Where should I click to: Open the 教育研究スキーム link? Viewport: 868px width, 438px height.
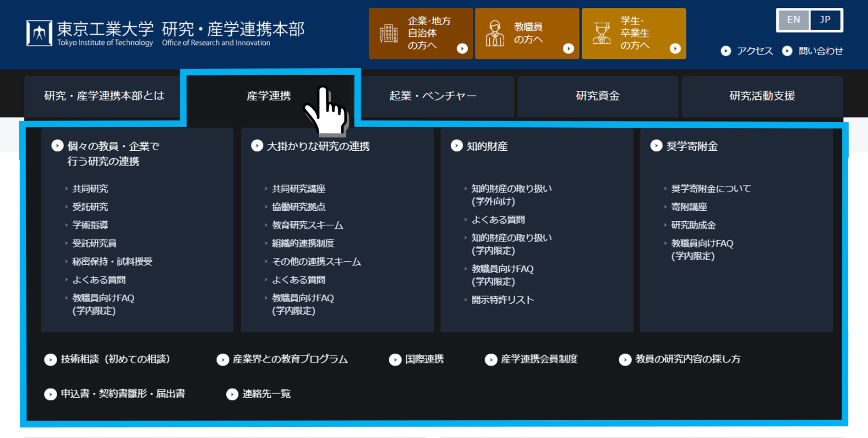pyautogui.click(x=307, y=225)
